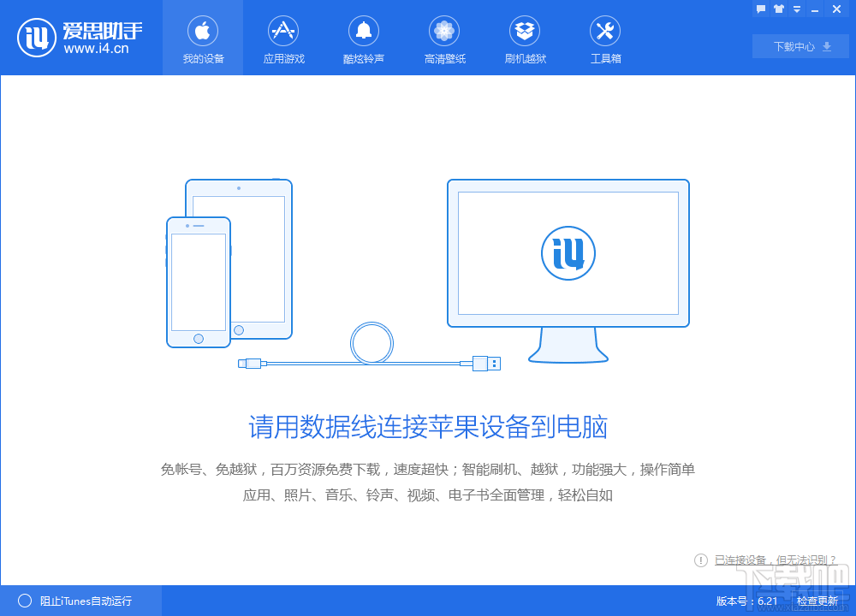Open 应用游戏 via its App Store icon

(283, 32)
